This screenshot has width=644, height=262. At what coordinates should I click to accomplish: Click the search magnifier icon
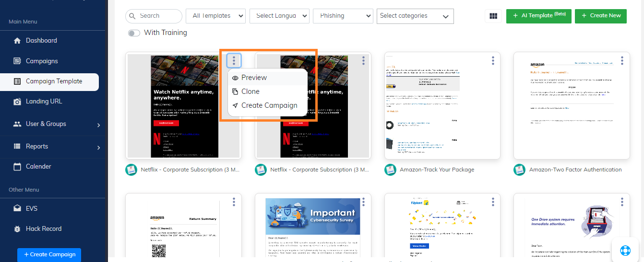(x=132, y=16)
